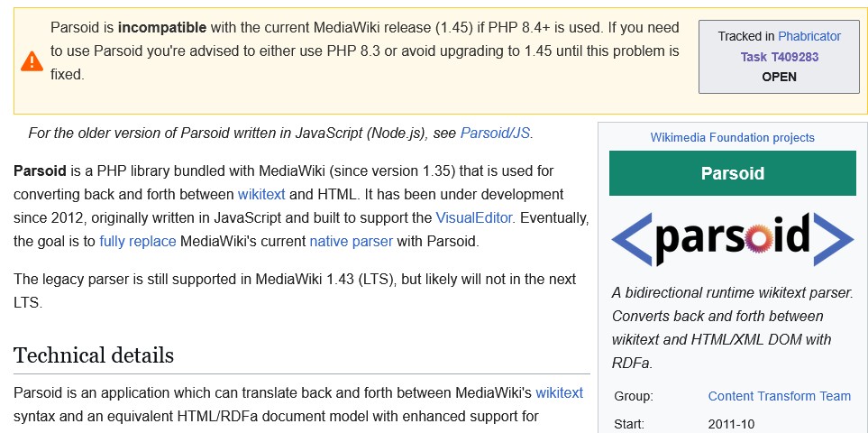The width and height of the screenshot is (868, 433).
Task: Click the OPEN task status label
Action: (x=779, y=77)
